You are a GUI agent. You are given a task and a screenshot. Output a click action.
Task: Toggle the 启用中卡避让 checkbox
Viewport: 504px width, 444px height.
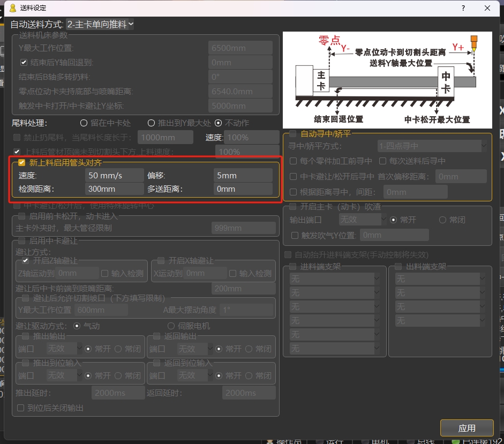pos(22,240)
